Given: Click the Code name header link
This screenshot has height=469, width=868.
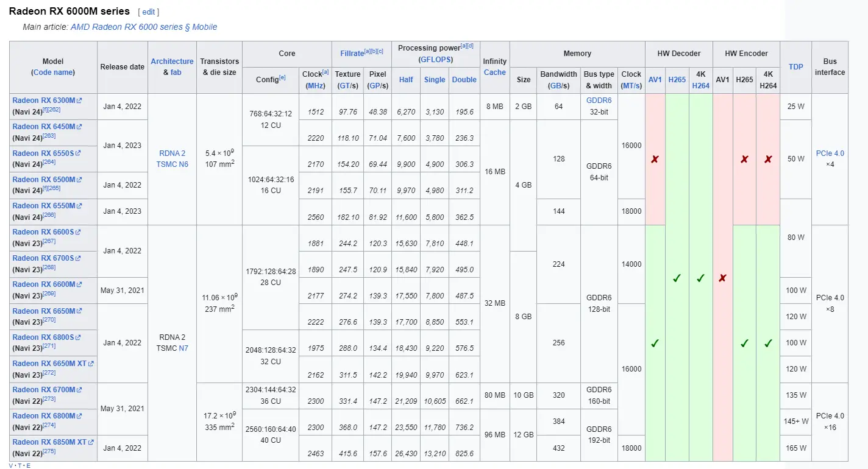Looking at the screenshot, I should click(x=53, y=72).
